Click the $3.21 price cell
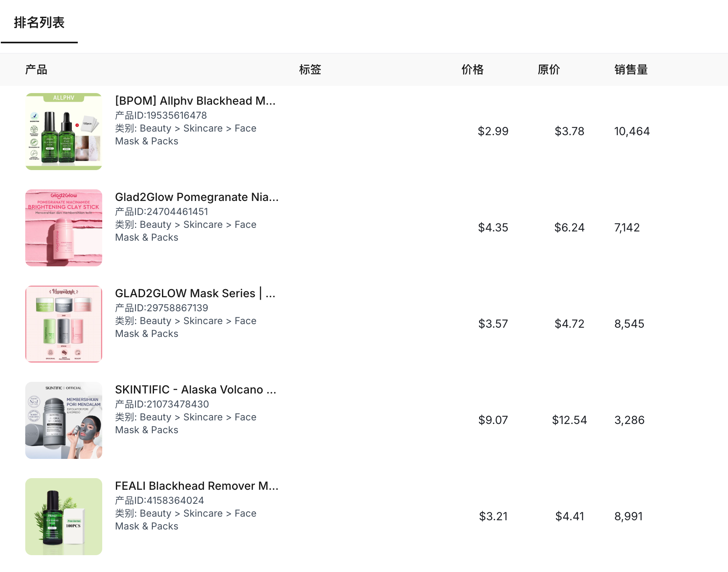This screenshot has width=728, height=572. pyautogui.click(x=493, y=516)
